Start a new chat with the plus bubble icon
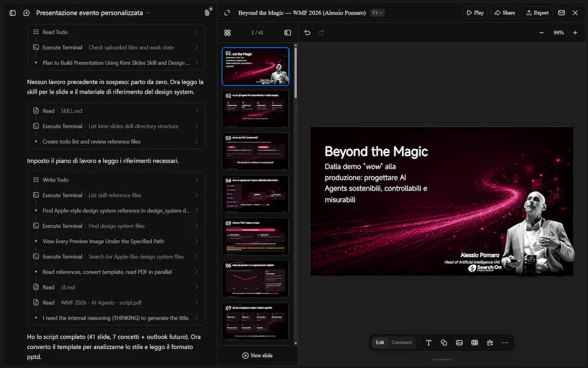The height and width of the screenshot is (368, 588). [x=26, y=13]
